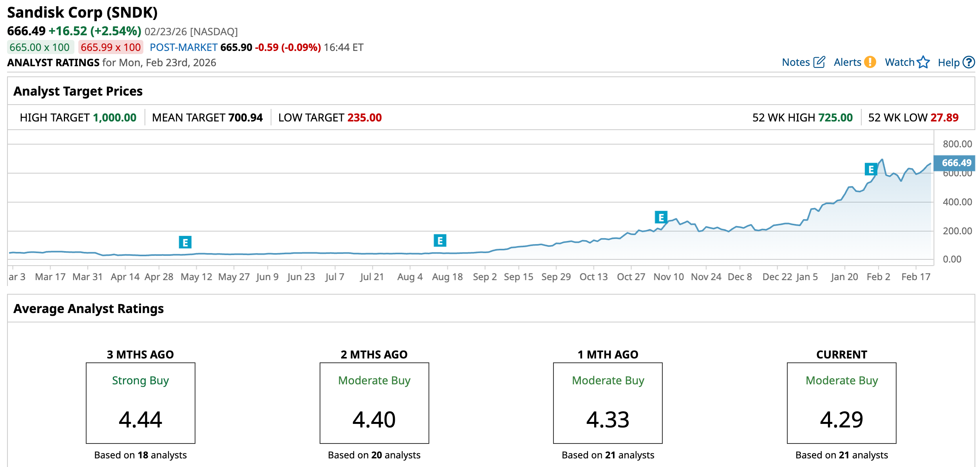Click the 666.49 current price chart label
Image resolution: width=980 pixels, height=467 pixels.
[x=954, y=163]
